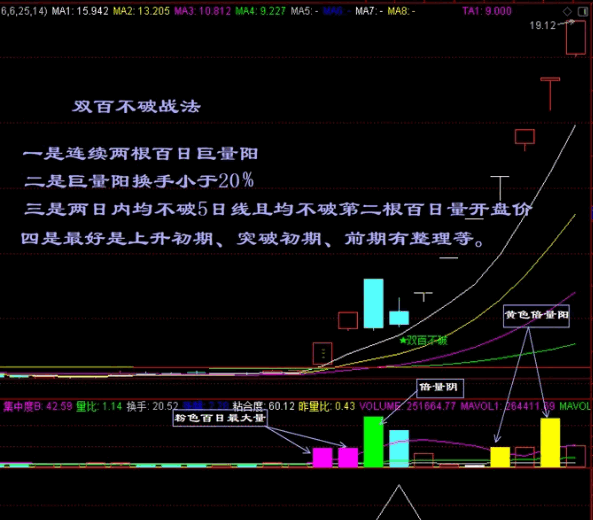Click the green 量比: 1.14 readout
The height and width of the screenshot is (520, 593).
(x=99, y=407)
